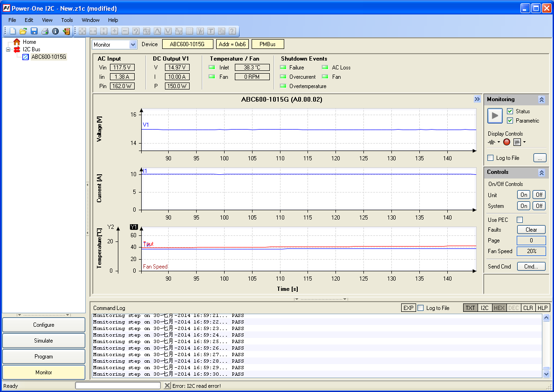Click the red record indicator in Display Controls
554x392 pixels.
click(x=506, y=142)
